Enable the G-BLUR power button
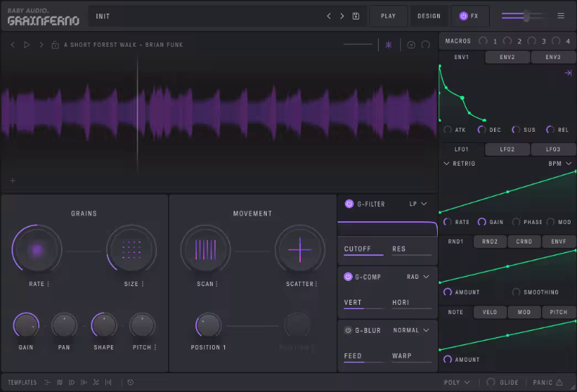The width and height of the screenshot is (577, 392). tap(349, 330)
